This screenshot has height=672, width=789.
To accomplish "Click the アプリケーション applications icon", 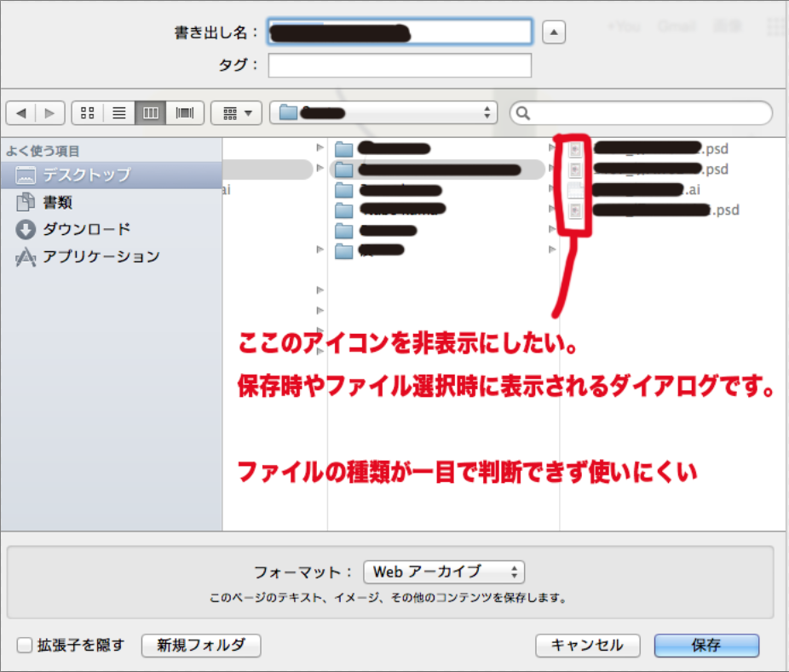I will click(x=26, y=257).
